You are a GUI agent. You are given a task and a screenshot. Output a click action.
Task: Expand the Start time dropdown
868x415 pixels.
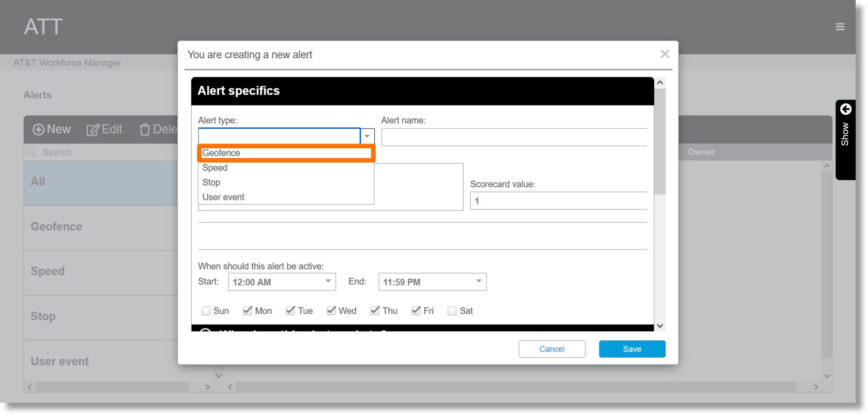[328, 282]
